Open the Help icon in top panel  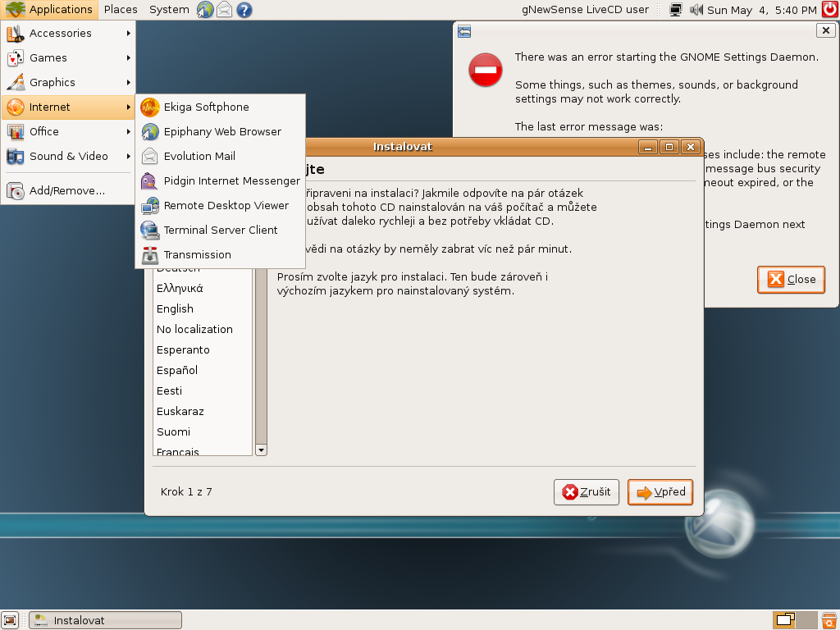[x=244, y=10]
